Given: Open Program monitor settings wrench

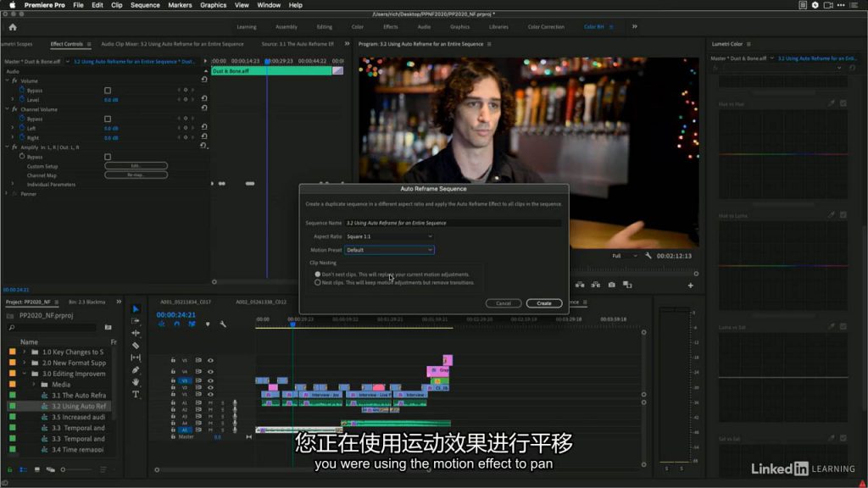Looking at the screenshot, I should pos(648,256).
